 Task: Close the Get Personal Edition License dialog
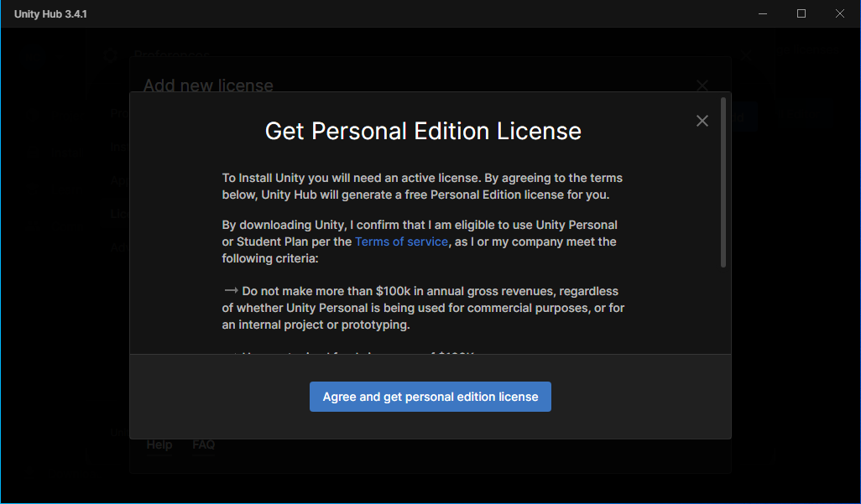pyautogui.click(x=702, y=121)
